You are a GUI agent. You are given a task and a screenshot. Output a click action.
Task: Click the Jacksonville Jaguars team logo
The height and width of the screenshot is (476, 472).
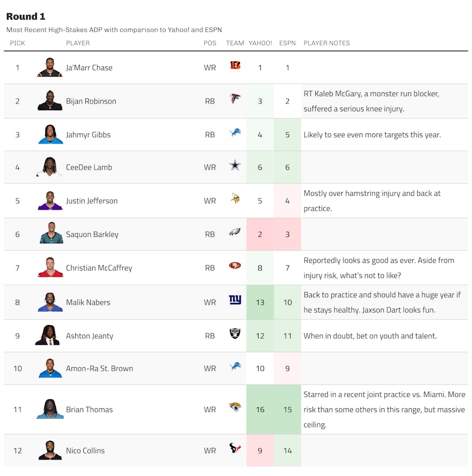pos(235,407)
